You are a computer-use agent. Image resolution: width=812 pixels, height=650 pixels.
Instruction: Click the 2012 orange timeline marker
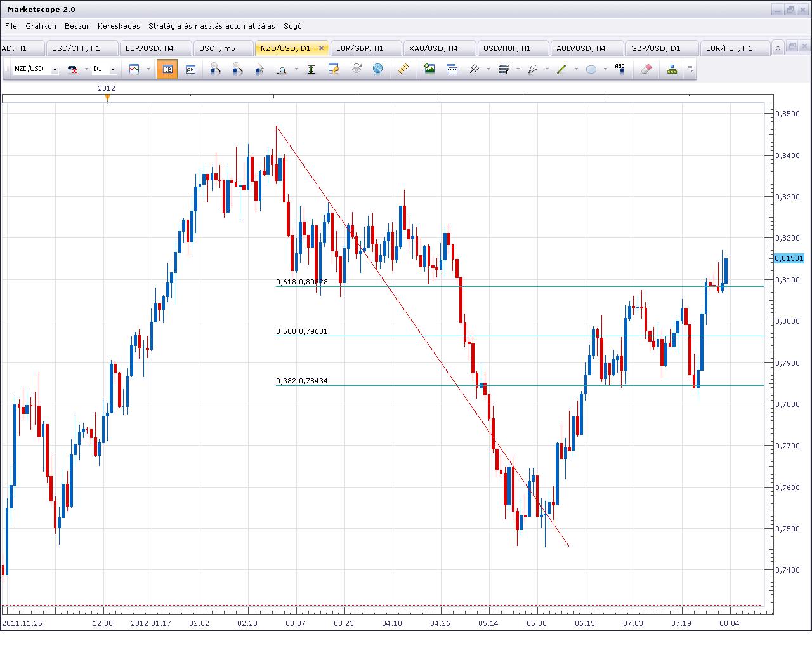pos(107,98)
